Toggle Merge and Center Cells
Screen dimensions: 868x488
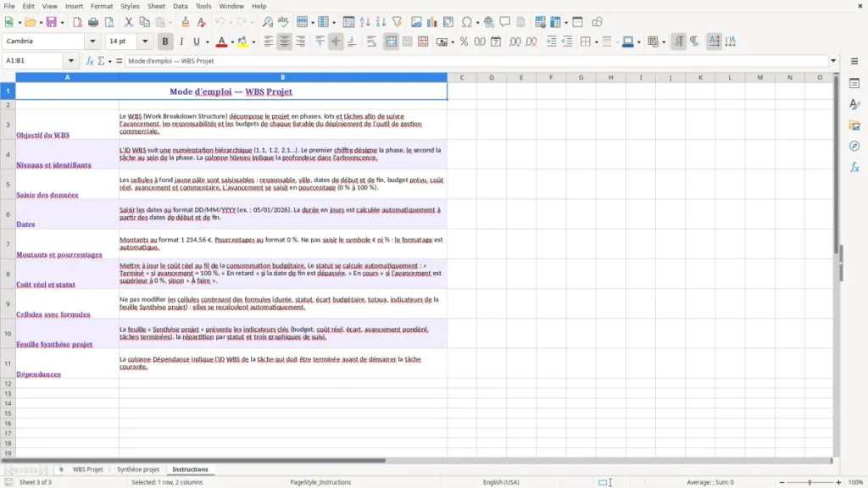[391, 42]
